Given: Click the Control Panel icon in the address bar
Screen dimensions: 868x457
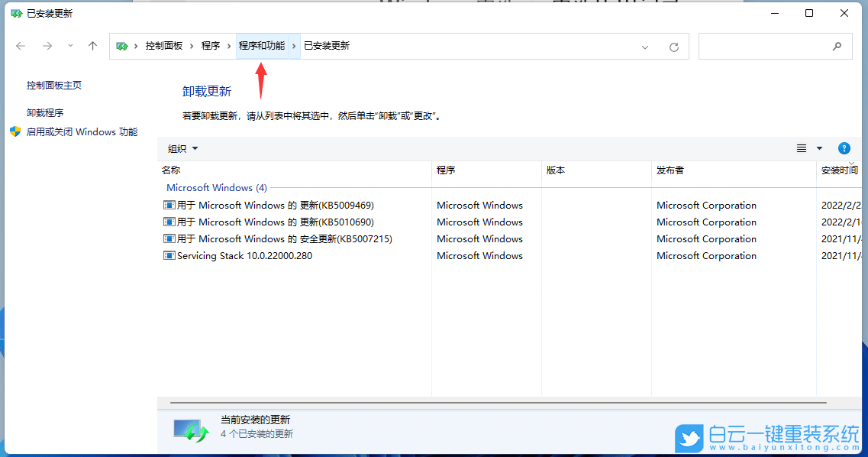Looking at the screenshot, I should (122, 46).
